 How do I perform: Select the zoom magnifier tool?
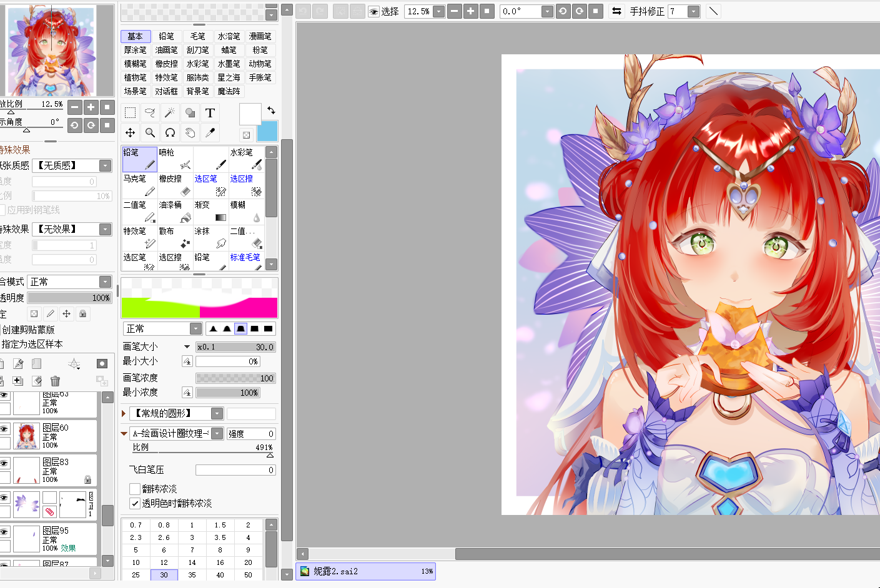(x=150, y=133)
